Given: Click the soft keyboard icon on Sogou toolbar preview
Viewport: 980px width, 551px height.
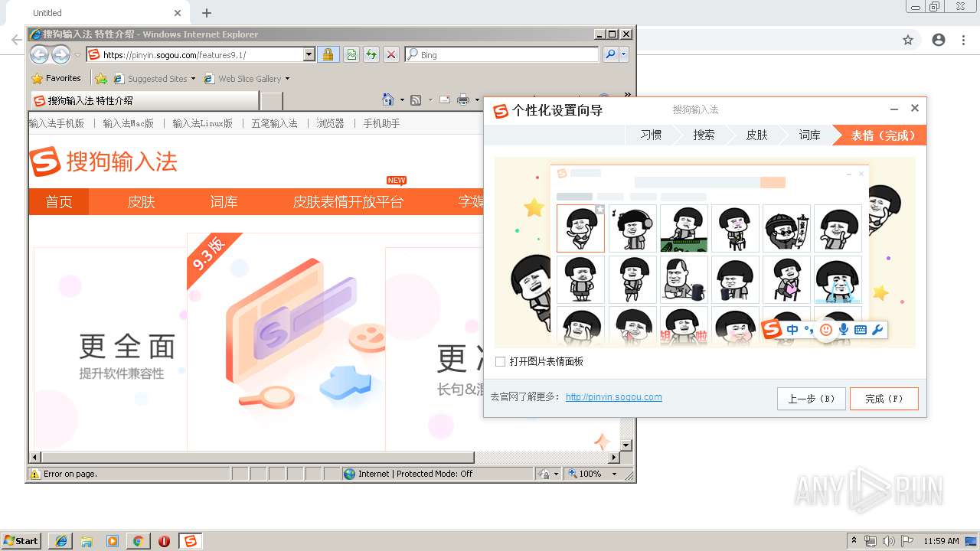Looking at the screenshot, I should (x=861, y=330).
